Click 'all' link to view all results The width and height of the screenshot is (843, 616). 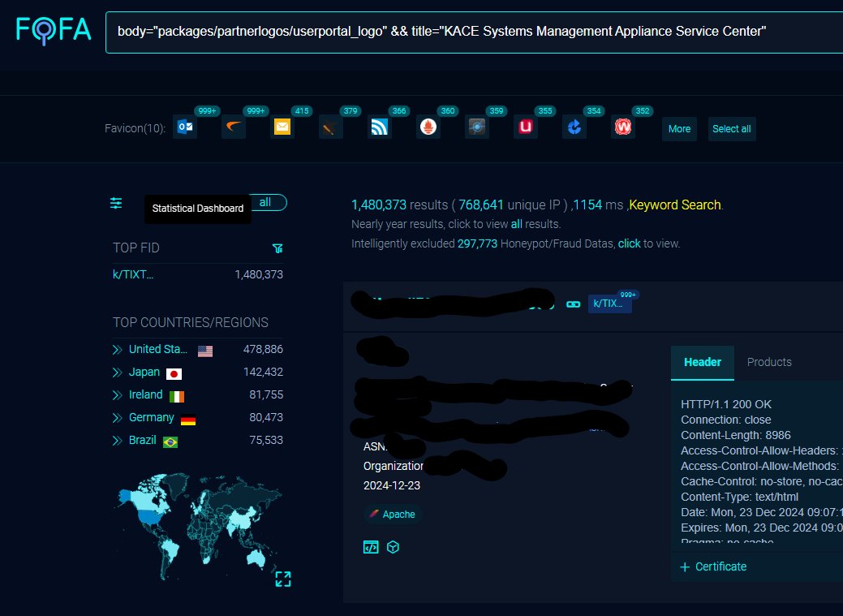(x=516, y=224)
